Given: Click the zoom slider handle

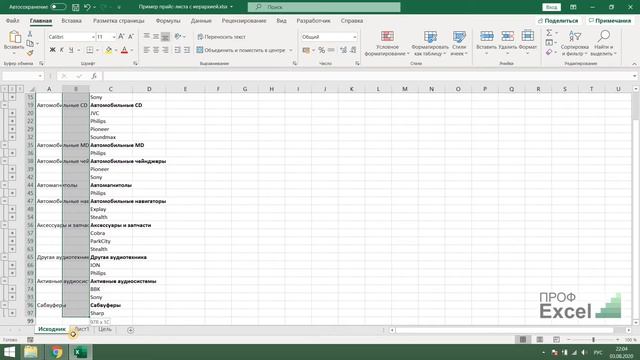Looking at the screenshot, I should pos(593,340).
